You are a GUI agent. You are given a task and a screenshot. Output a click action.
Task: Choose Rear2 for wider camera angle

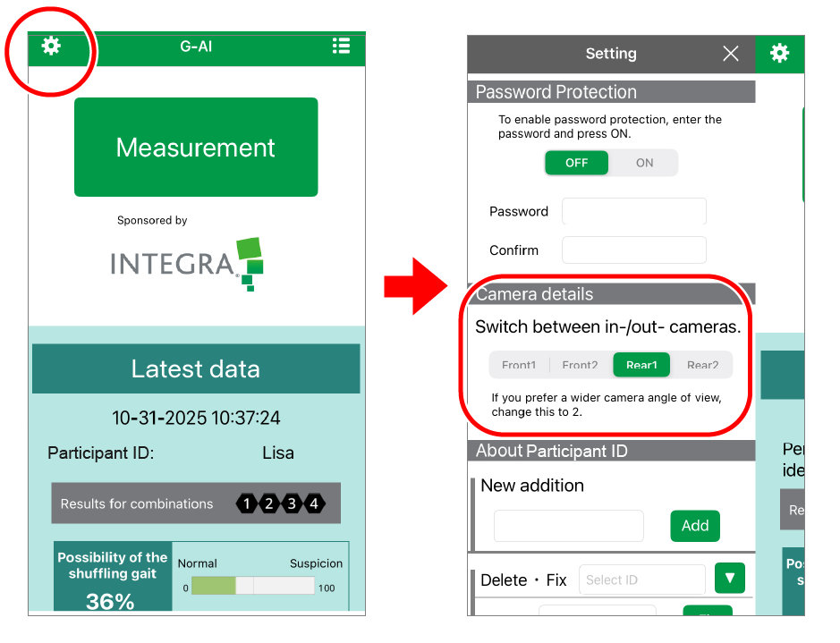tap(702, 365)
